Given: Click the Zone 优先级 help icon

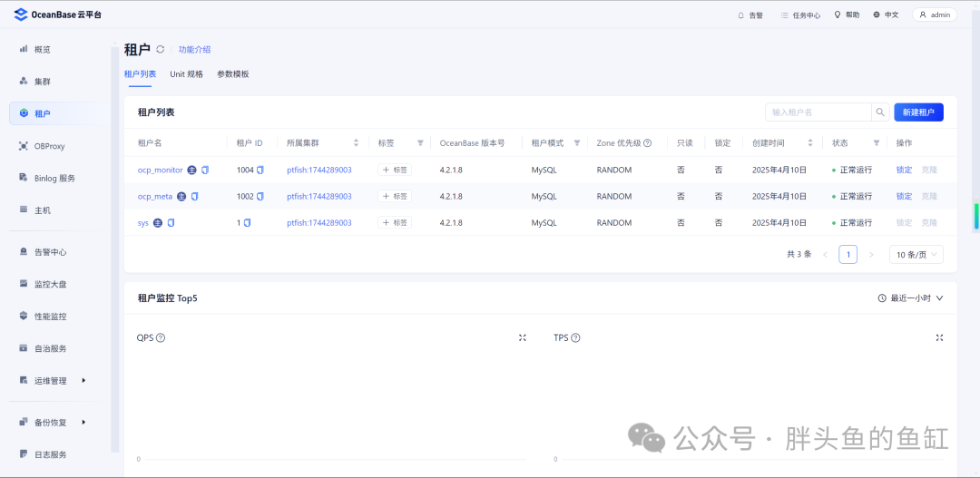Looking at the screenshot, I should click(648, 143).
